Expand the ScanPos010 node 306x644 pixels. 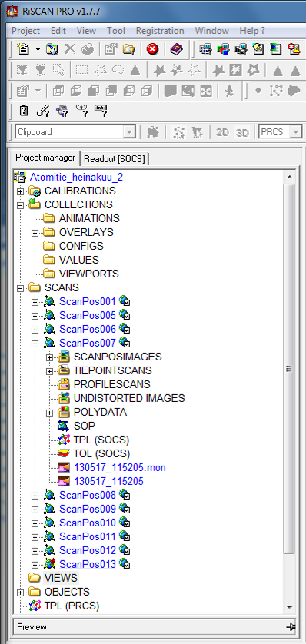point(35,523)
